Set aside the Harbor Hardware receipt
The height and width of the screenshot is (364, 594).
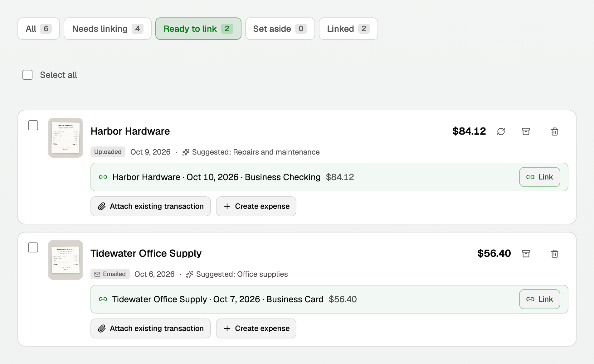[x=526, y=132]
